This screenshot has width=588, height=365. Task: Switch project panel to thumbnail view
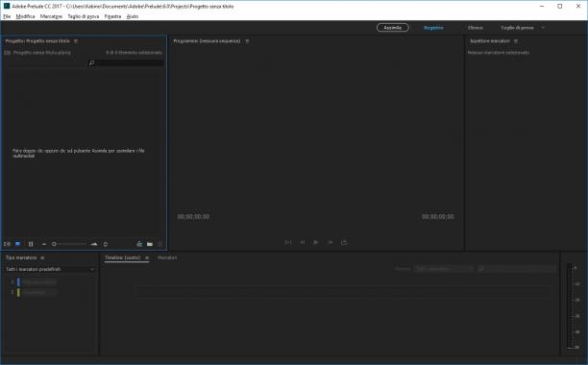click(17, 244)
